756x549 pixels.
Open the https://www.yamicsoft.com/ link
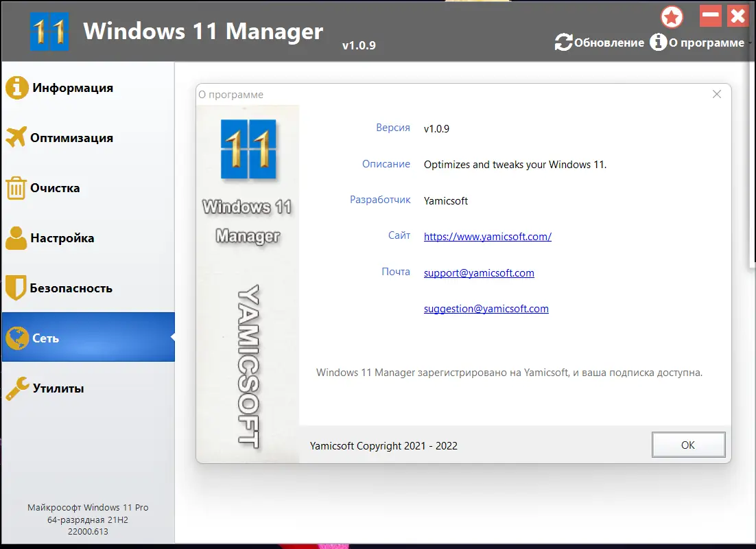tap(487, 236)
